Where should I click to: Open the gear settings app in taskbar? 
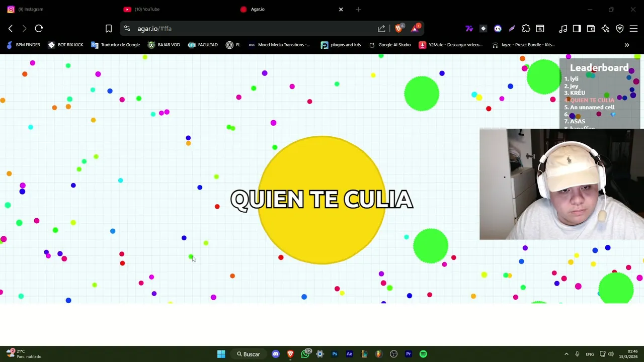(320, 354)
